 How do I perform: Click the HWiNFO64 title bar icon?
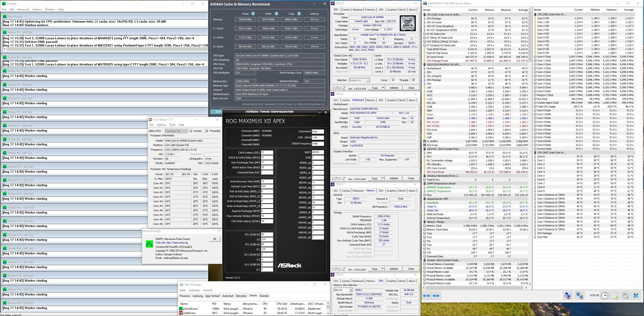pyautogui.click(x=425, y=4)
